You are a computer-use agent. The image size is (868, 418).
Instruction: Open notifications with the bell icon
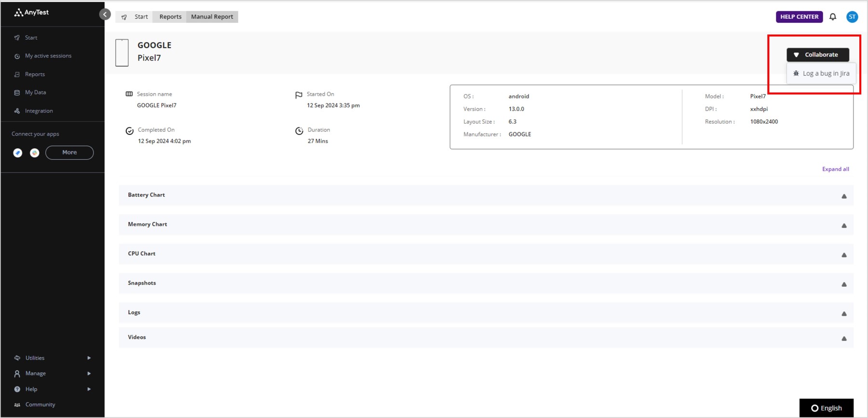click(833, 17)
